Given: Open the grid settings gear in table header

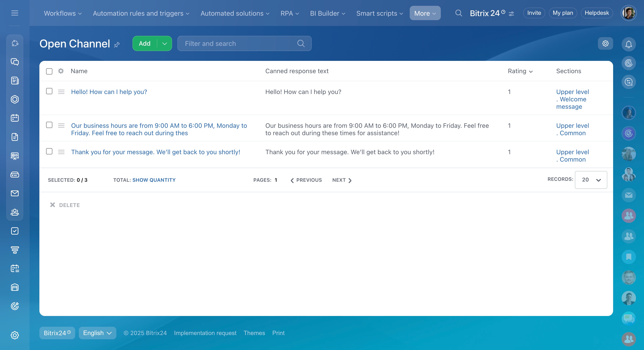Looking at the screenshot, I should tap(61, 71).
